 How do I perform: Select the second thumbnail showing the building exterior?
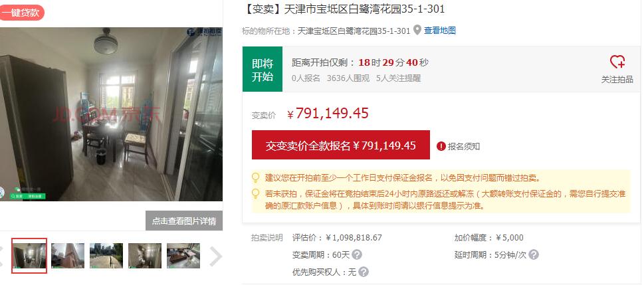(x=68, y=255)
